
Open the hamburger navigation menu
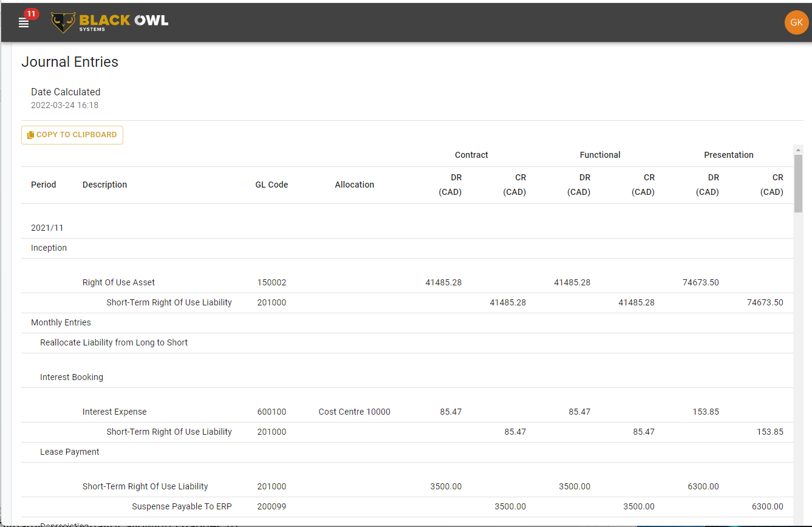coord(24,23)
